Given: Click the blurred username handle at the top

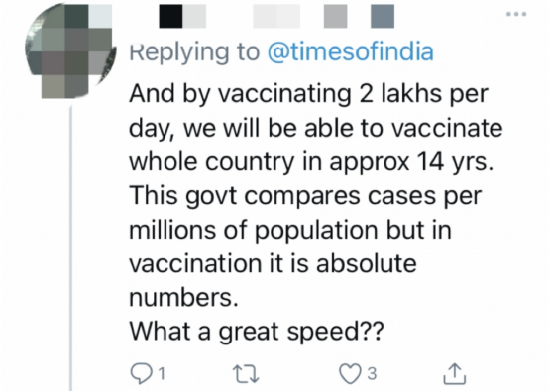Looking at the screenshot, I should coord(323,16).
